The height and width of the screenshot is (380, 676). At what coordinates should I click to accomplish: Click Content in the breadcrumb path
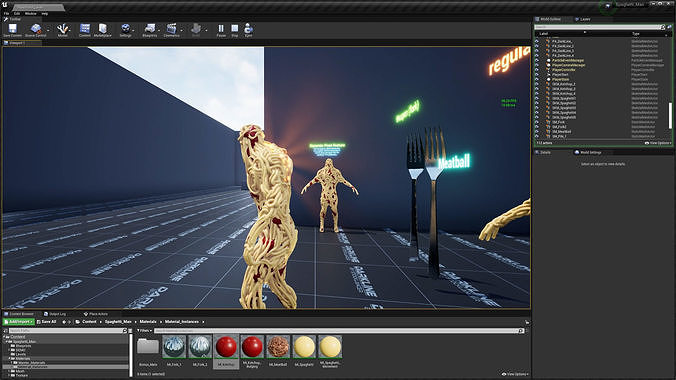click(89, 322)
